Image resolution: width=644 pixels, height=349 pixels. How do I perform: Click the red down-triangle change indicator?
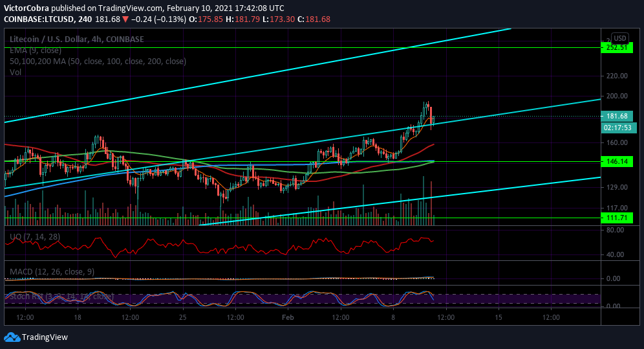(x=125, y=19)
